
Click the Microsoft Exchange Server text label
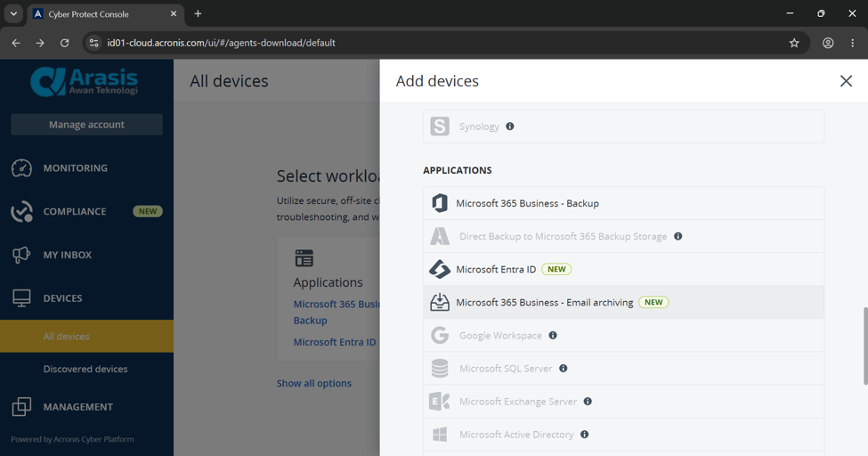(x=518, y=401)
